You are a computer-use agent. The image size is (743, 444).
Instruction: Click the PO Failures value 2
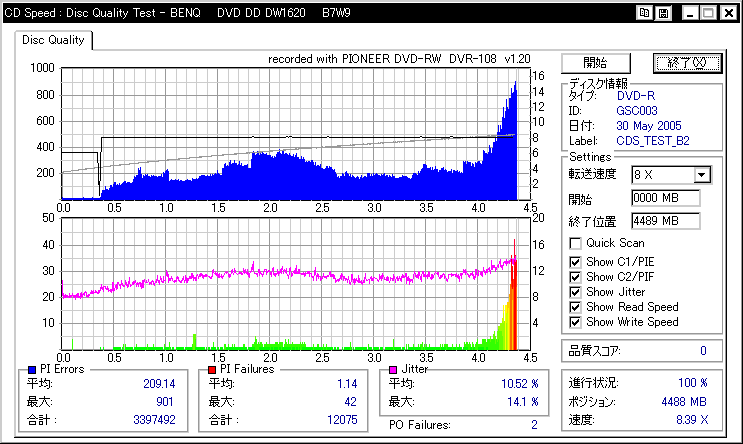point(534,425)
